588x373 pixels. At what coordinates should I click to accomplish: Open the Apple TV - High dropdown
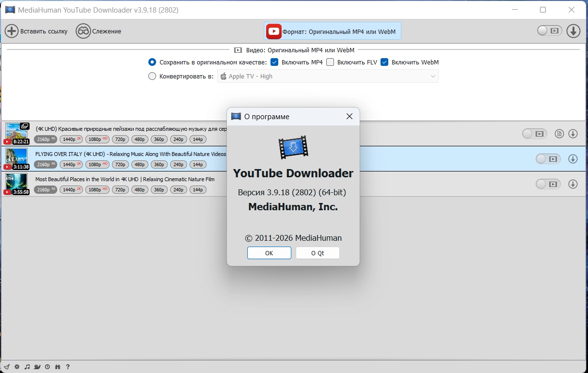point(328,76)
